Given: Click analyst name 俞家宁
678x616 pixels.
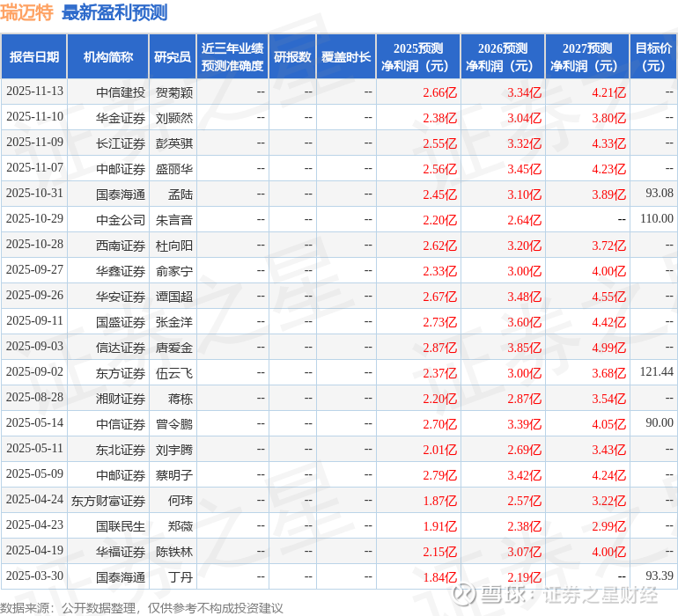Looking at the screenshot, I should pos(174,271).
